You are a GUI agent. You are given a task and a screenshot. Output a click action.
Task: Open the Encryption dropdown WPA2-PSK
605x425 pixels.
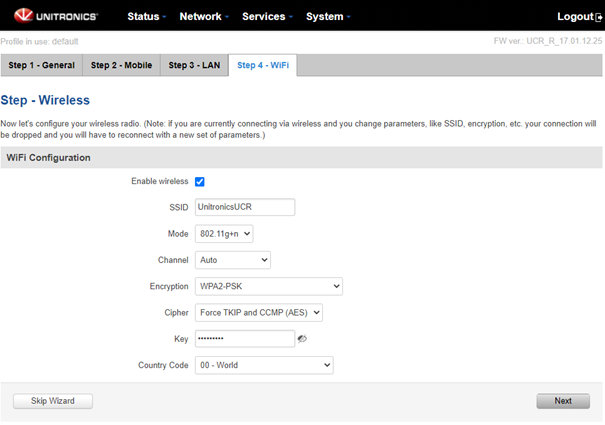269,286
